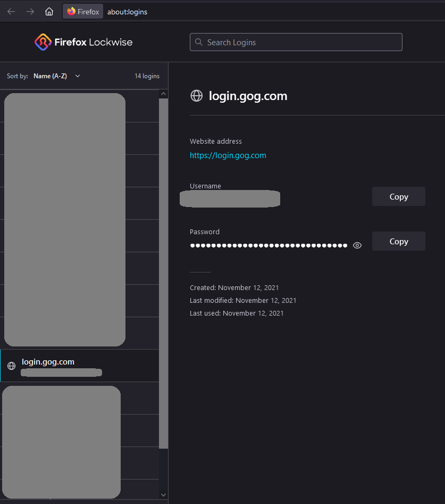Screen dimensions: 445x504
Task: Click the 14 logins count text
Action: 147,76
